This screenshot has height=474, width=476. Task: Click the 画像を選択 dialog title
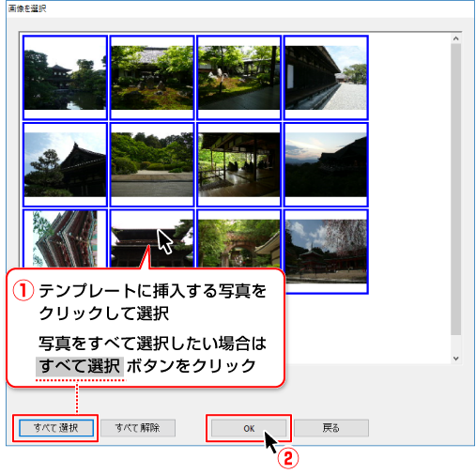click(x=27, y=8)
